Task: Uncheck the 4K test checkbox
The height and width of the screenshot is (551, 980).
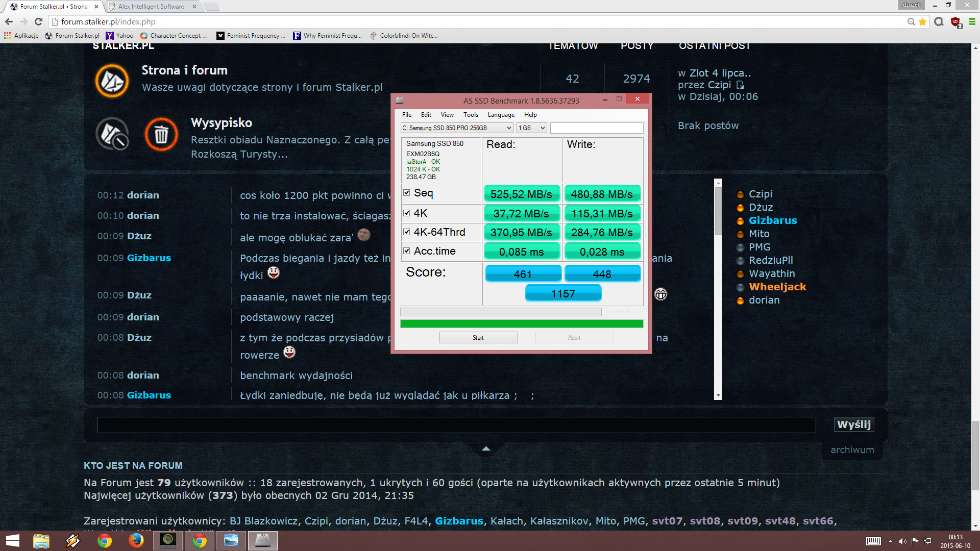Action: (407, 213)
